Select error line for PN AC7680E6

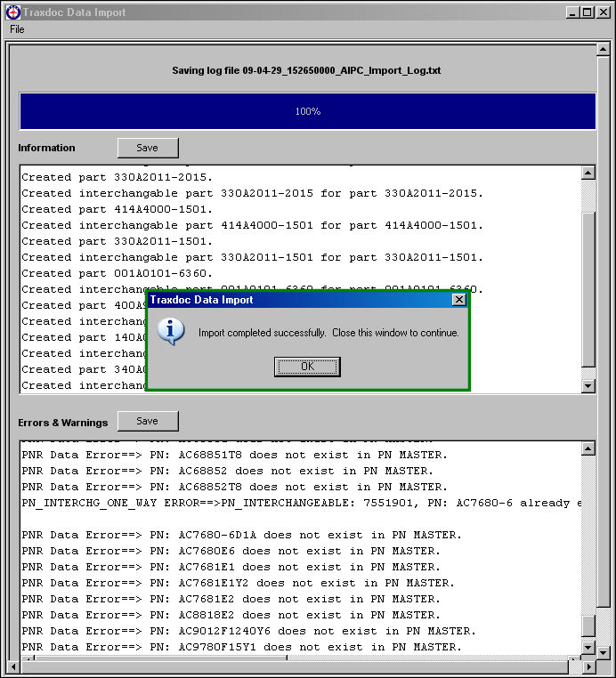tap(231, 551)
